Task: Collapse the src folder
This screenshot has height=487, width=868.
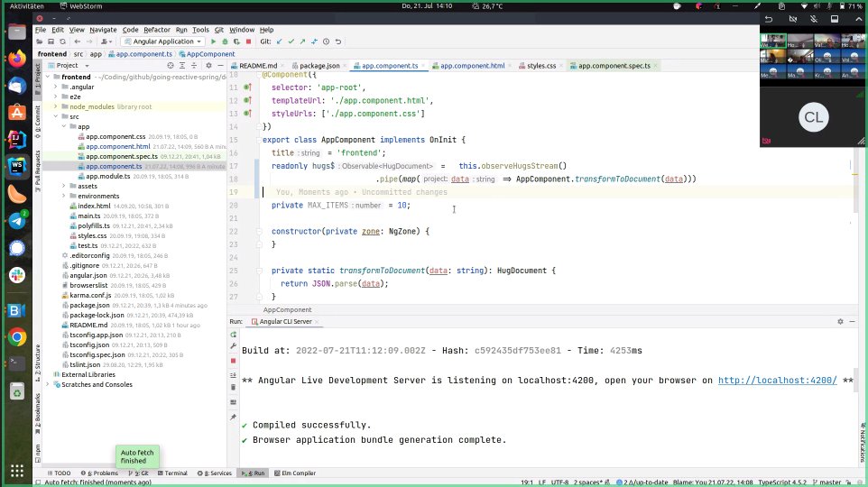Action: click(55, 116)
